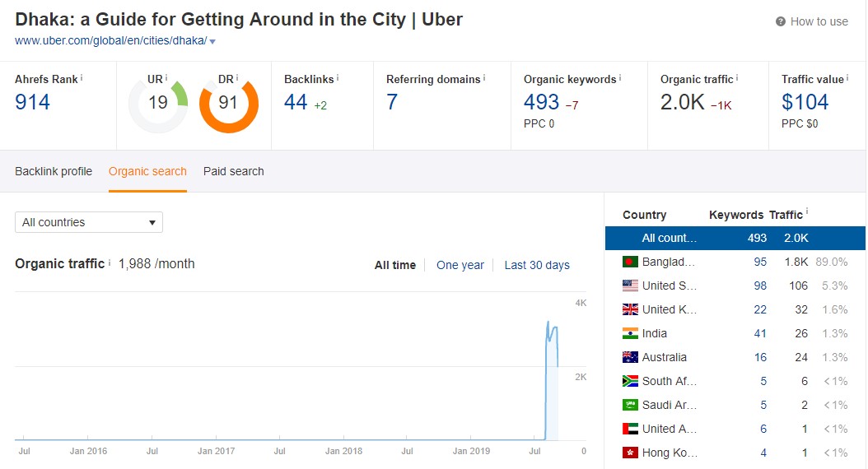This screenshot has width=868, height=469.
Task: Click the Australia flag icon
Action: (x=630, y=357)
